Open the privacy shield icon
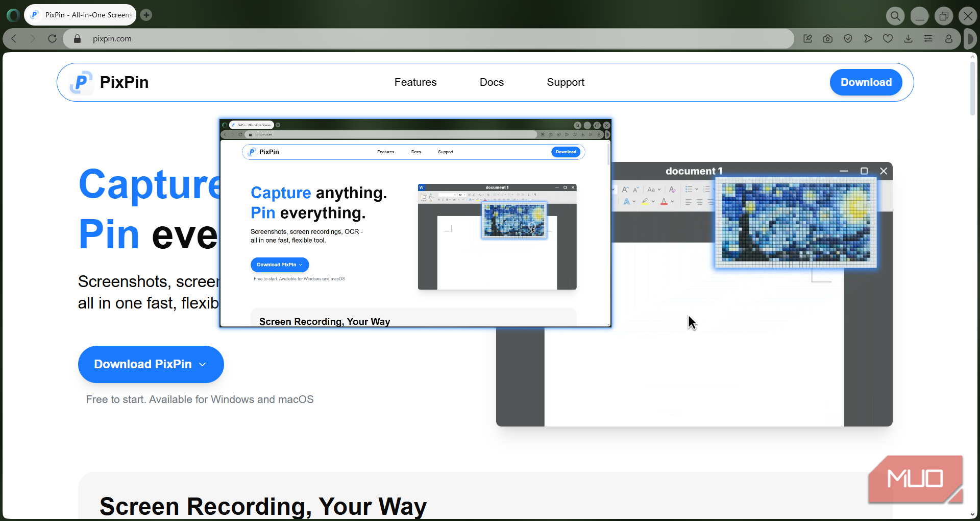980x521 pixels. [848, 39]
